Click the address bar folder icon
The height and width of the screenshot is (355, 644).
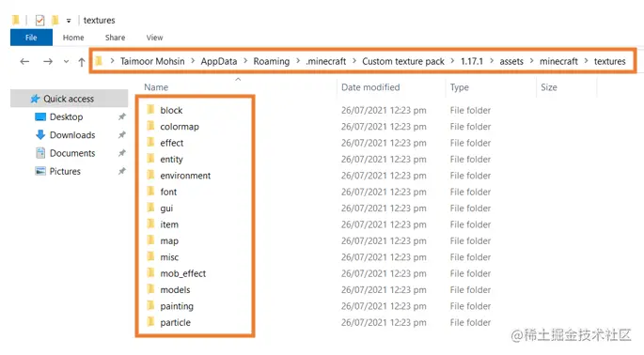99,61
